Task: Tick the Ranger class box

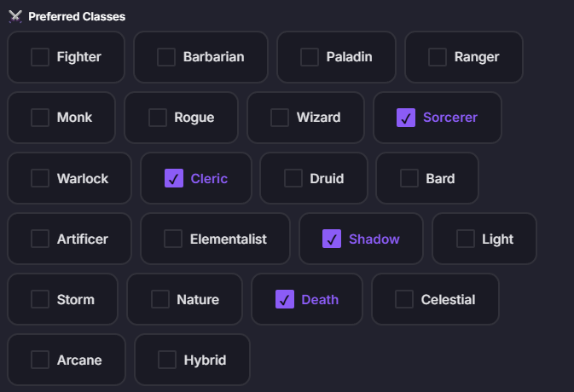Action: [438, 57]
